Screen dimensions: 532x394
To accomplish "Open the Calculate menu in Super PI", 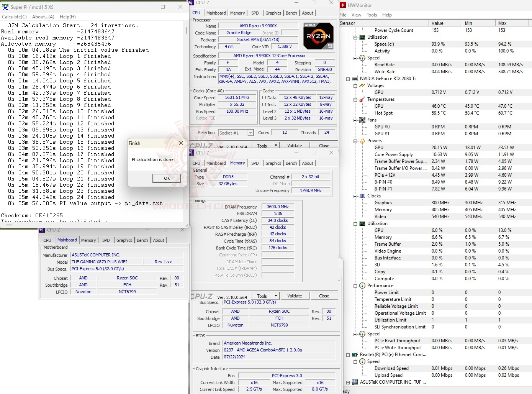I will coord(14,17).
